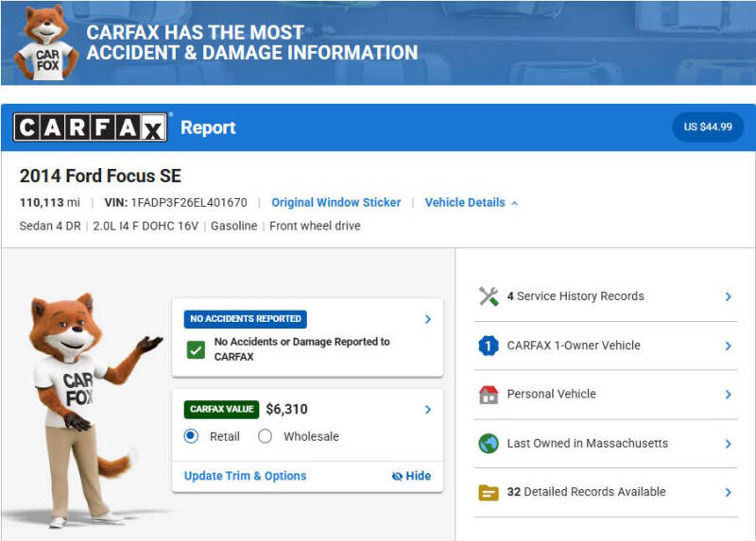The image size is (756, 541).
Task: Click the CARFAX logo in header
Action: (90, 127)
